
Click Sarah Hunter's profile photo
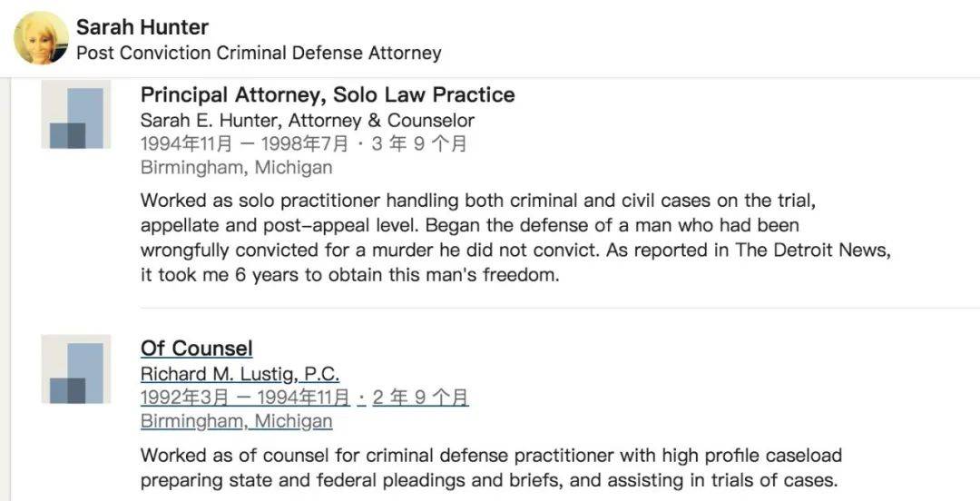[41, 38]
